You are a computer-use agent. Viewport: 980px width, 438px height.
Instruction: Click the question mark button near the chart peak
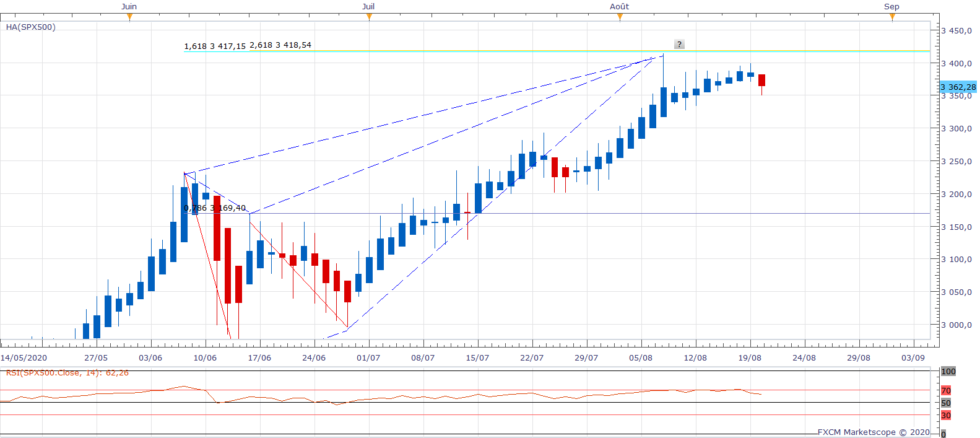coord(679,44)
